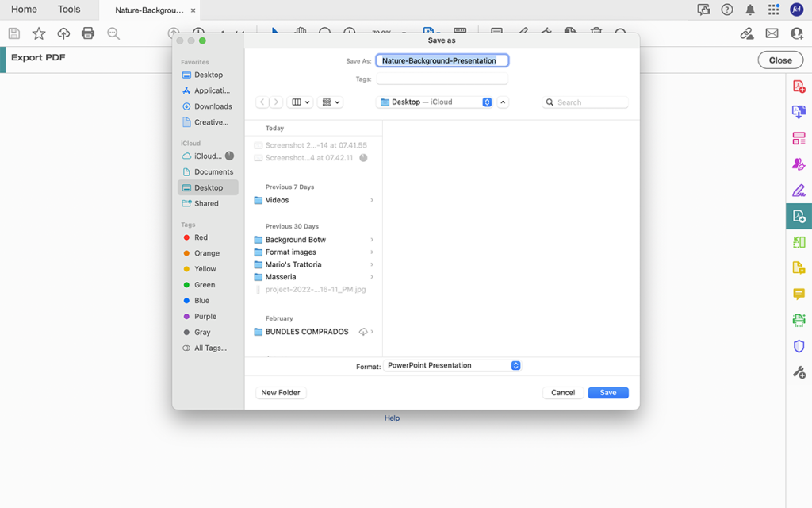Open the print icon in the top toolbar
The width and height of the screenshot is (812, 508).
88,33
